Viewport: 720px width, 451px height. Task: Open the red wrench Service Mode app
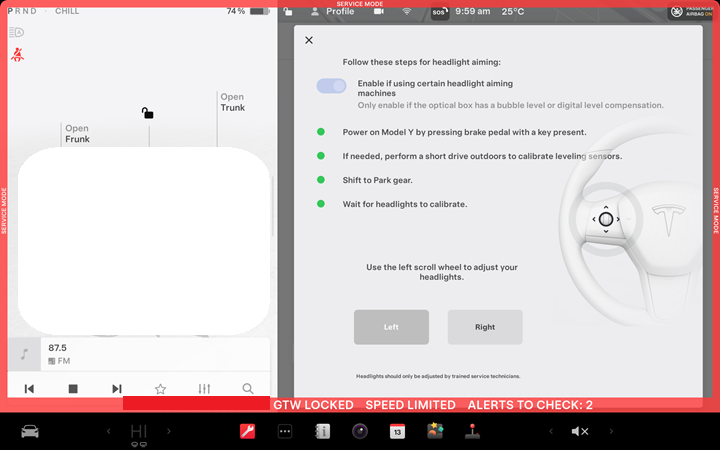pos(247,431)
